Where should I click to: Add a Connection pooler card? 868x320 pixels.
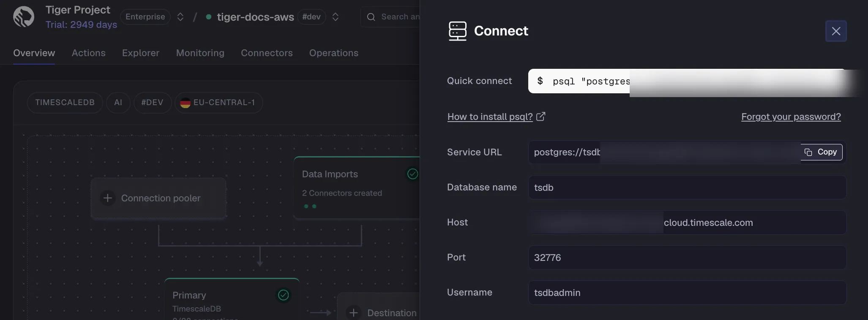point(158,198)
